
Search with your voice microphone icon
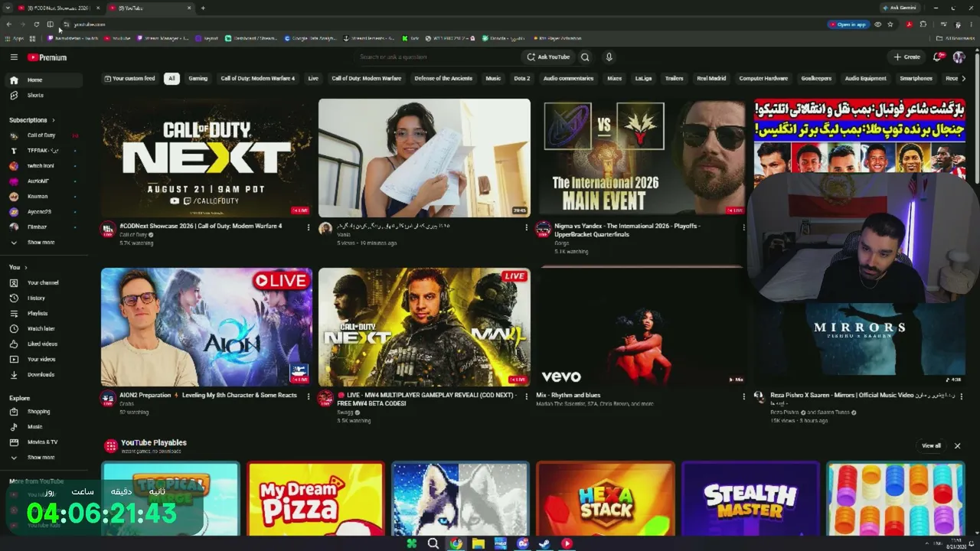tap(609, 57)
